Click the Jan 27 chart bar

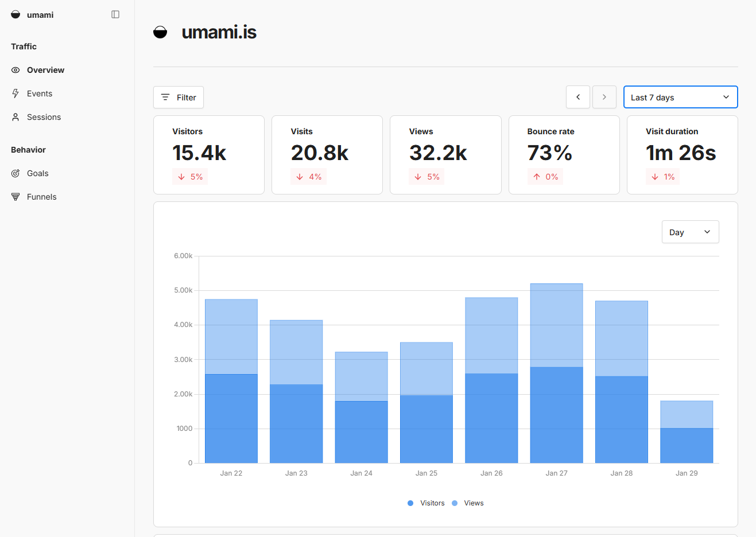[556, 373]
